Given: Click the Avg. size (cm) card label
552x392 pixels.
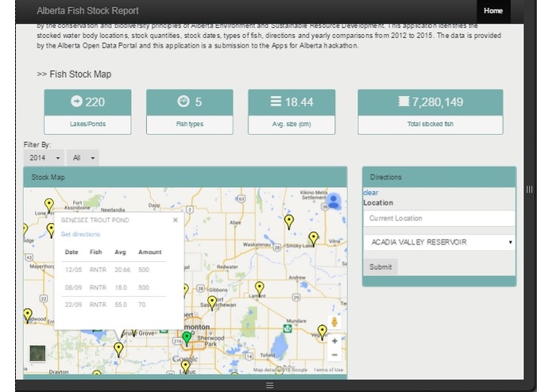Looking at the screenshot, I should [291, 124].
